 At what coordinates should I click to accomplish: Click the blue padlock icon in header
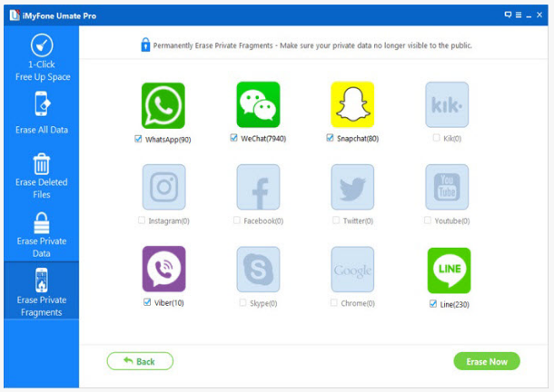point(145,44)
